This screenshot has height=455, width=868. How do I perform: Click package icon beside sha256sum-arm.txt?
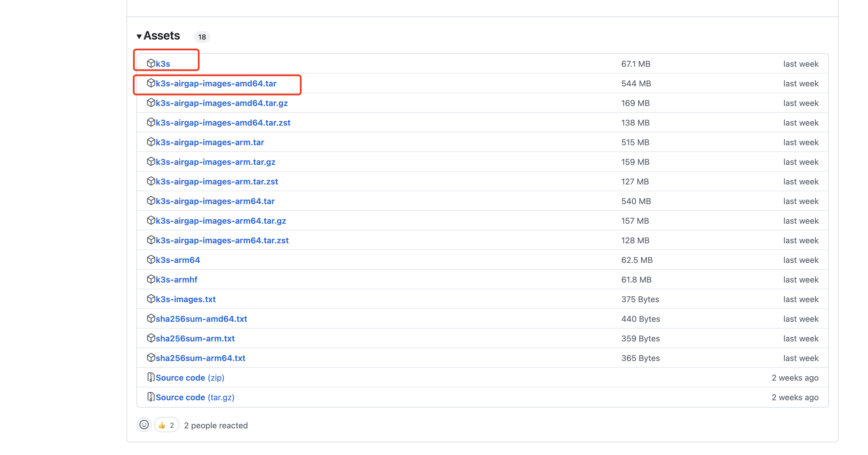click(151, 338)
